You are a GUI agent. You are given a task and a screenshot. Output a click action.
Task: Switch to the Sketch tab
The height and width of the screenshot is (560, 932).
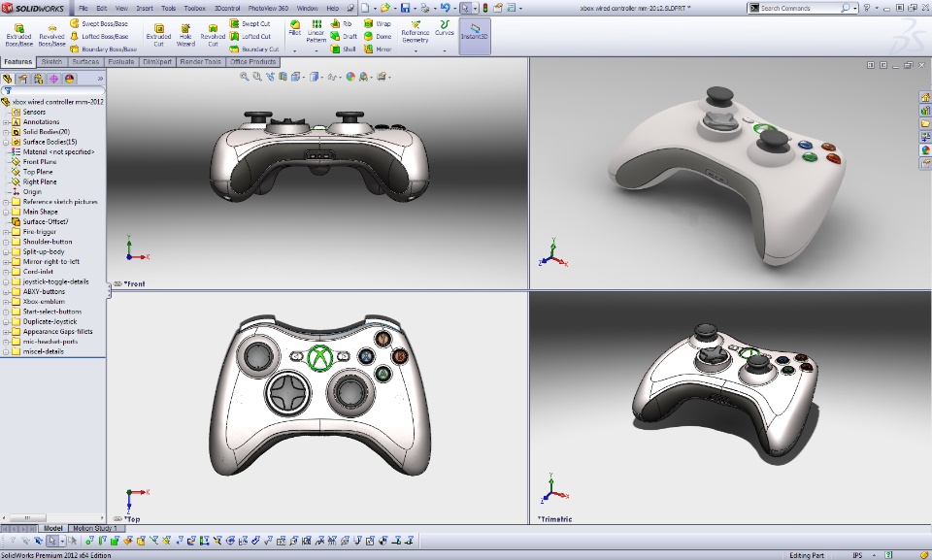[51, 62]
